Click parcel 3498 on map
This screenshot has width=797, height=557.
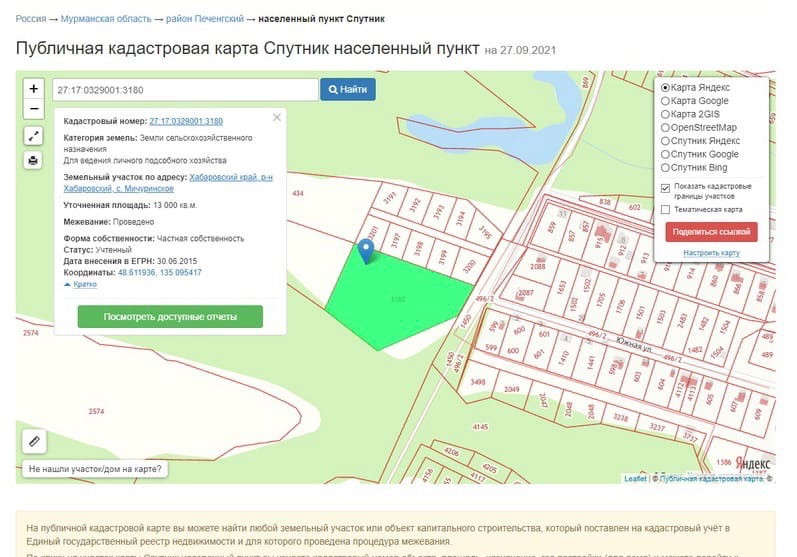pyautogui.click(x=478, y=382)
